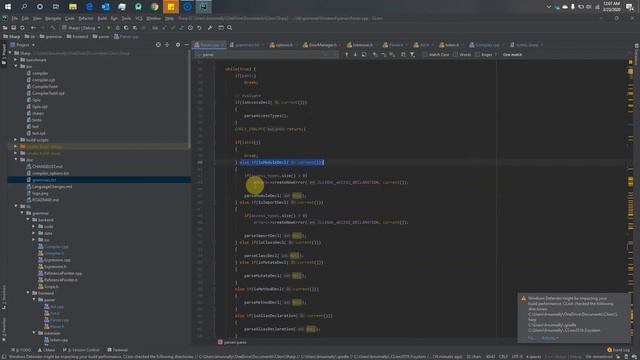Click the Save All toolbar icon
This screenshot has height=360, width=640.
click(13, 28)
